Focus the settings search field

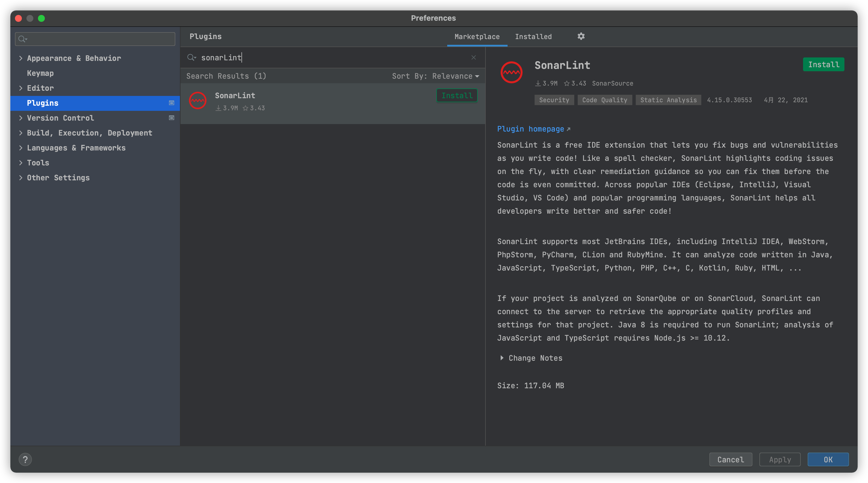point(95,39)
